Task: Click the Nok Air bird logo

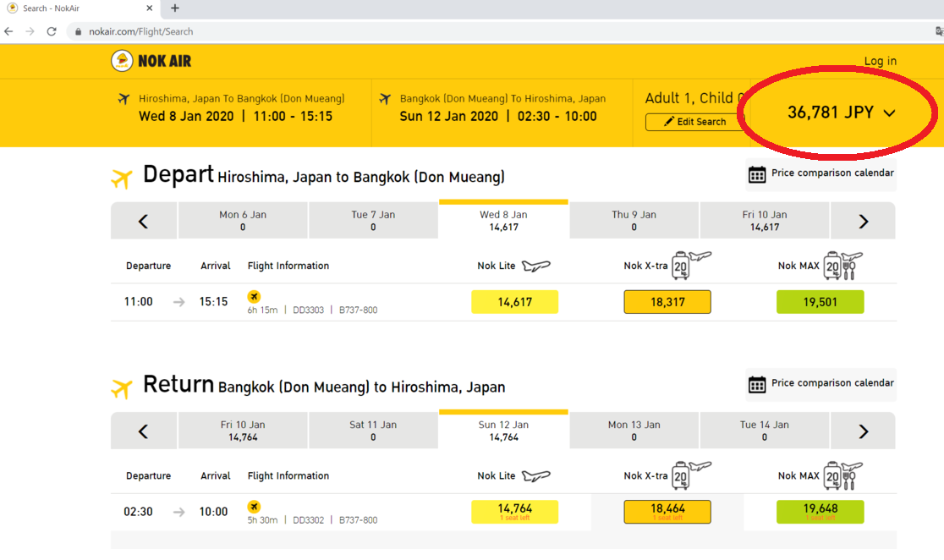Action: pos(122,61)
